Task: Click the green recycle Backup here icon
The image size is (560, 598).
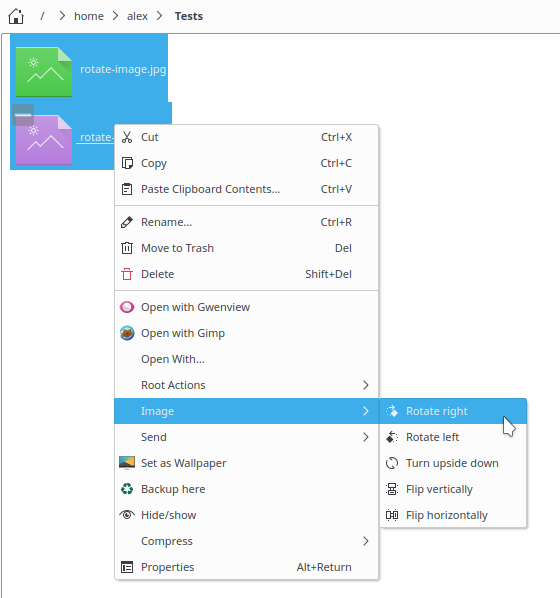Action: coord(127,489)
